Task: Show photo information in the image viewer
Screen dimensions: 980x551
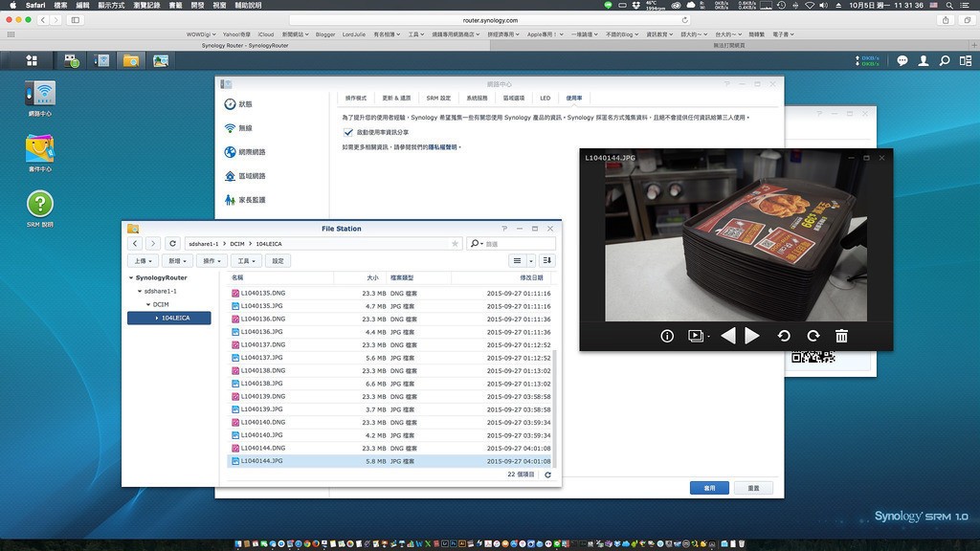Action: (667, 336)
